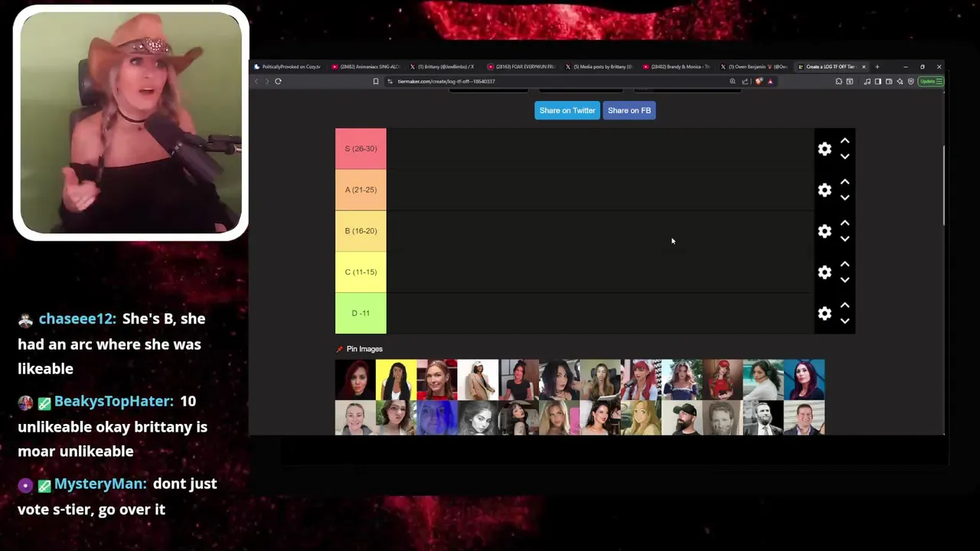
Task: Move the A (21-25) row up
Action: (844, 182)
